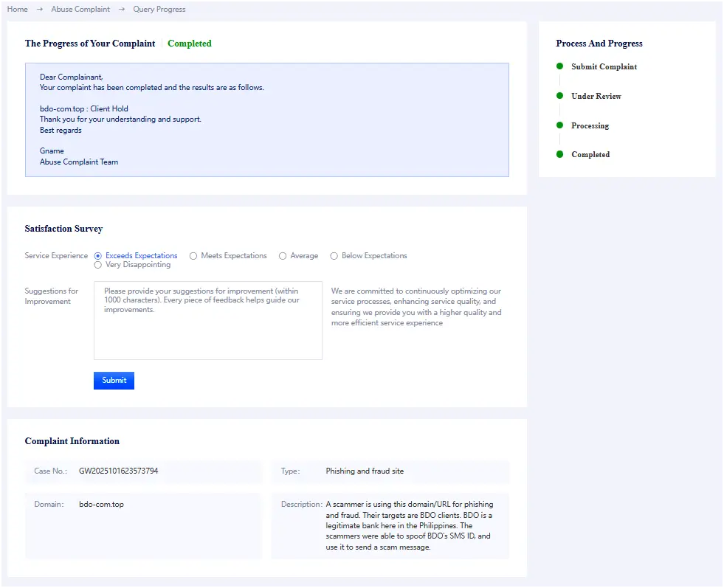Click the 'Description:' field label
Image resolution: width=724 pixels, height=588 pixels.
302,504
